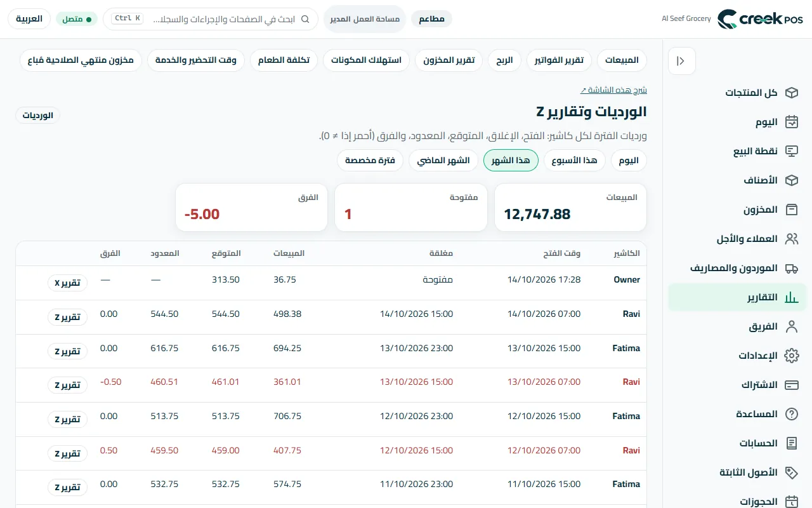Click the العملاء والأجل people icon

tap(791, 239)
